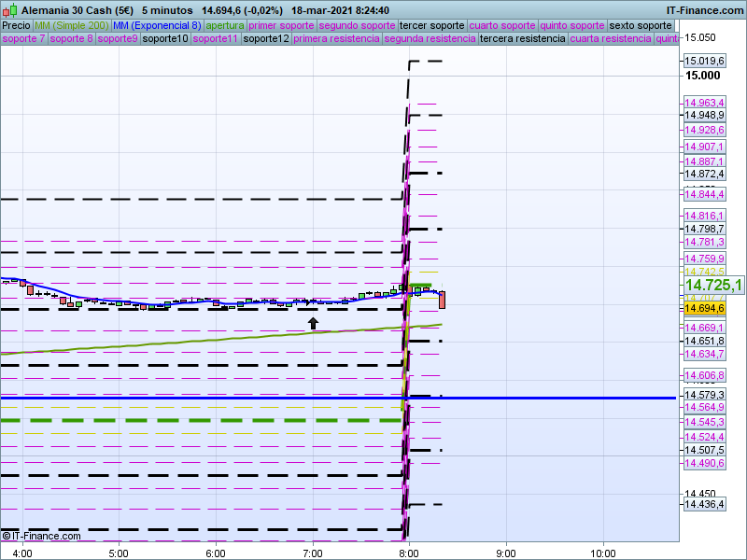
Task: Select the tercera resistencia label
Action: [x=522, y=39]
